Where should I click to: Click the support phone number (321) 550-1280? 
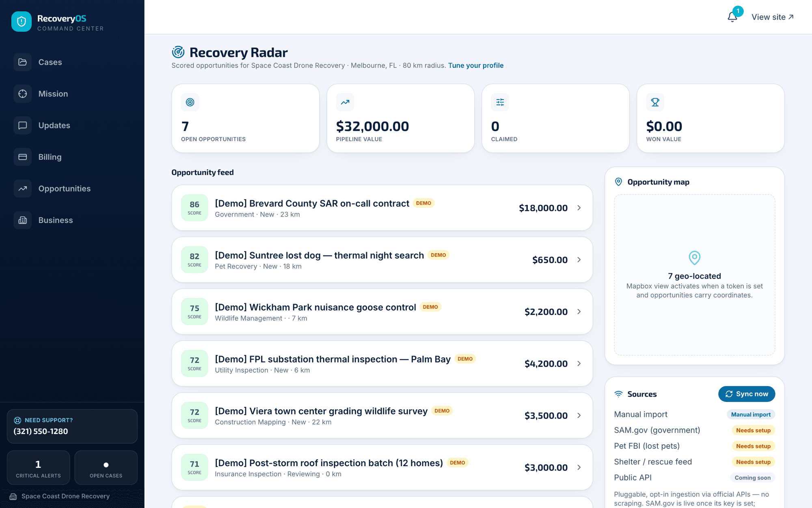coord(41,432)
